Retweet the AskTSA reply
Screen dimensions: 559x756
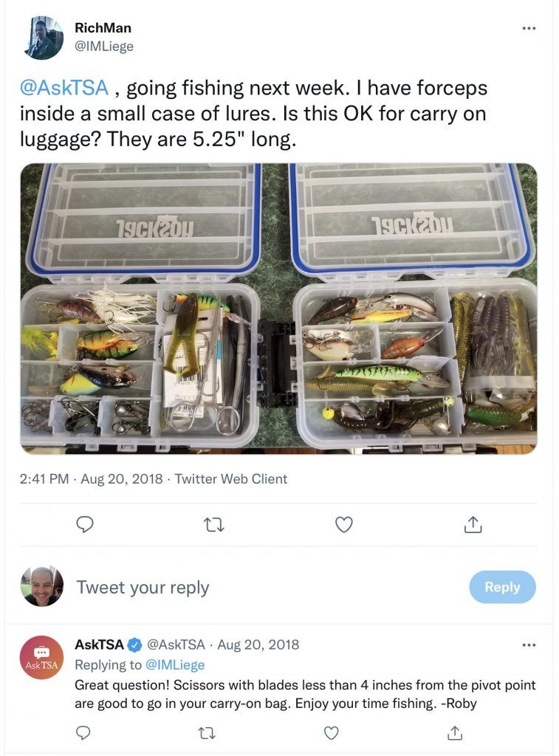coord(207,733)
